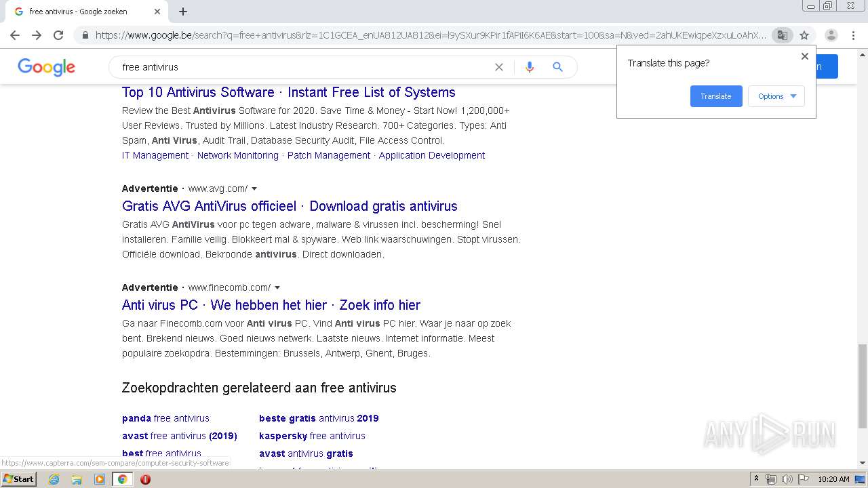Open Internet Explorer from the taskbar
868x488 pixels.
[54, 479]
